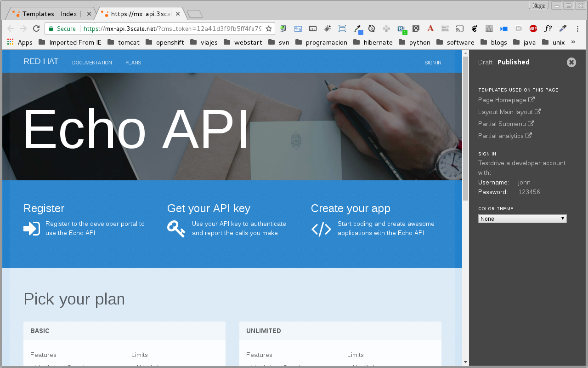Click the Secure padlock site info
The width and height of the screenshot is (588, 368).
click(62, 29)
